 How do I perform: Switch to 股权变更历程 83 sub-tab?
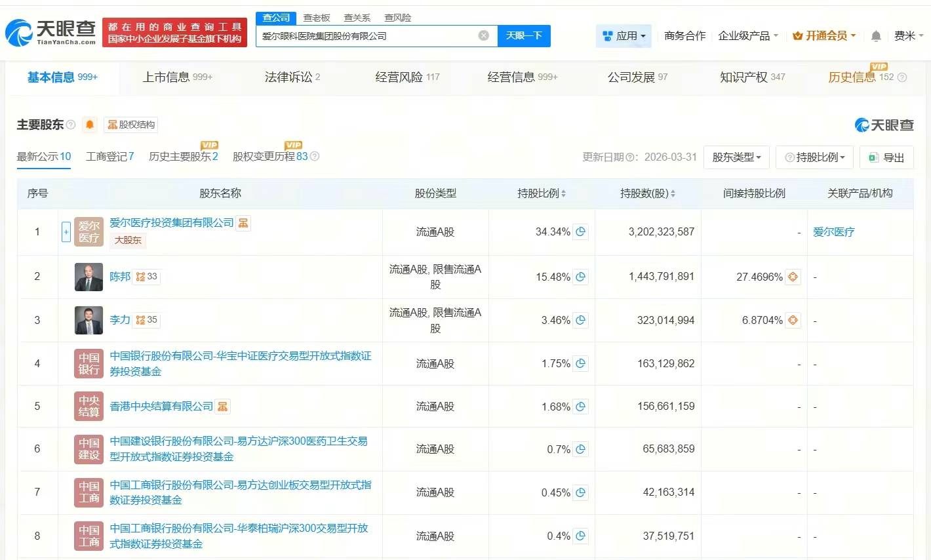tap(270, 156)
